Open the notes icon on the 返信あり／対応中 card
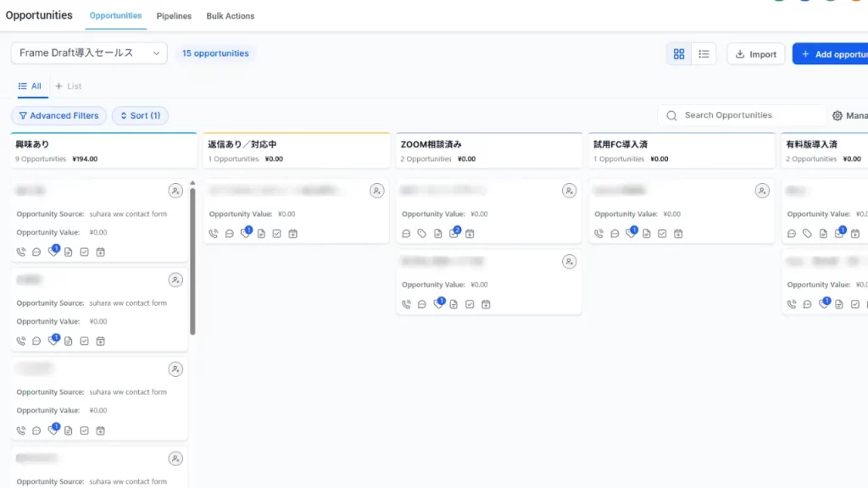 261,234
